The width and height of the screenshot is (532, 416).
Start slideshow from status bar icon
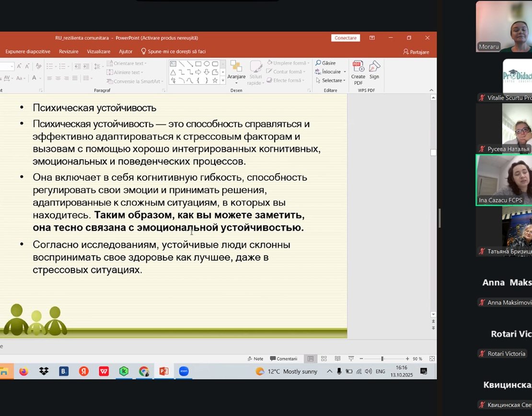point(351,358)
